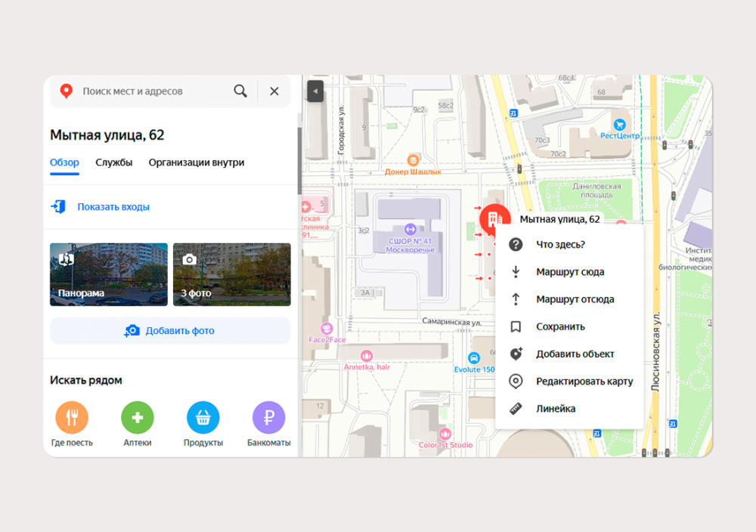Click the blue Продукты basket icon
This screenshot has width=756, height=532.
click(x=203, y=417)
